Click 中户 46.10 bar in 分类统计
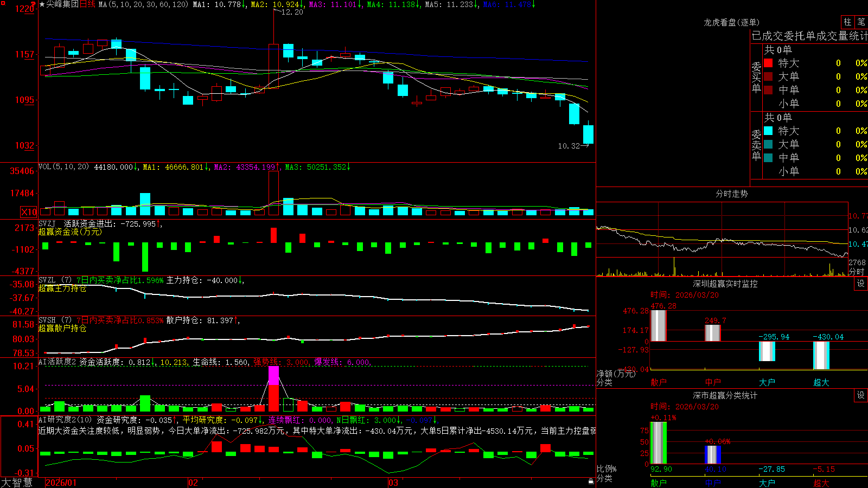The height and width of the screenshot is (488, 868). click(713, 455)
